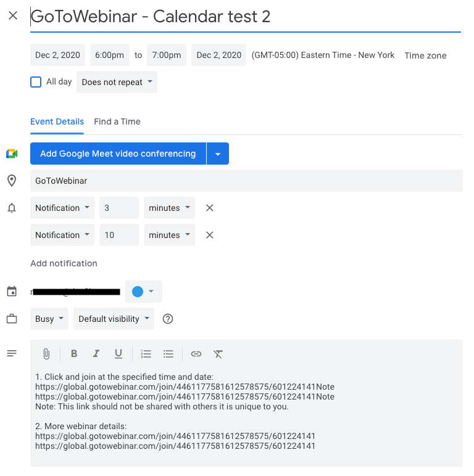
Task: Remove the 3 minutes notification
Action: pyautogui.click(x=210, y=208)
